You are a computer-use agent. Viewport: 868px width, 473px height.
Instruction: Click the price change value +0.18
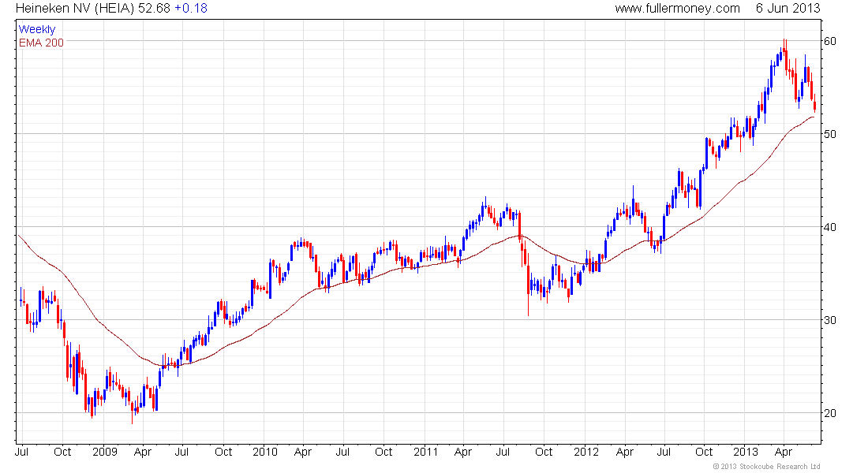tap(191, 9)
